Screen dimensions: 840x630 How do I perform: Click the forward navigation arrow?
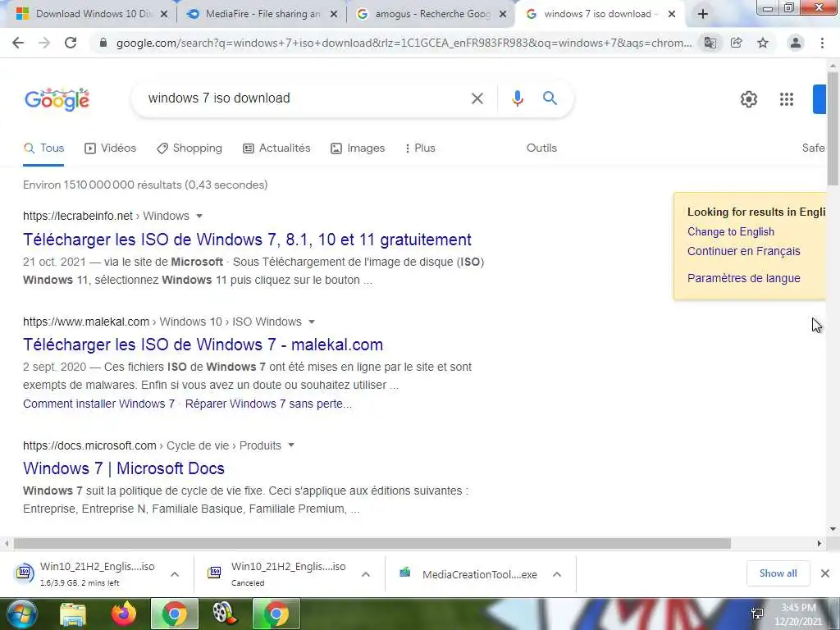click(x=44, y=43)
